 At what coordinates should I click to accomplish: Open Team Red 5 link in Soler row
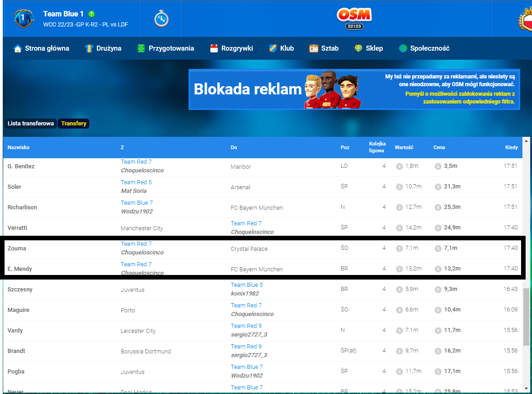pos(136,182)
